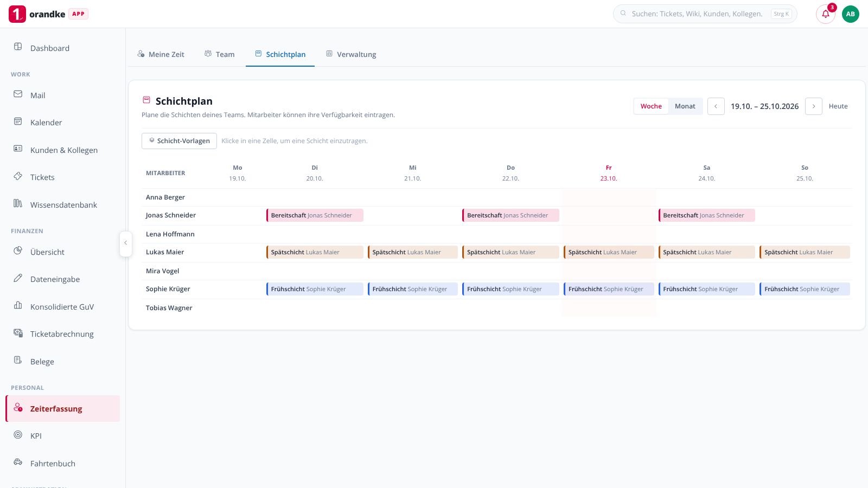
Task: Focus the search field for tickets and wiki
Action: coord(705,14)
